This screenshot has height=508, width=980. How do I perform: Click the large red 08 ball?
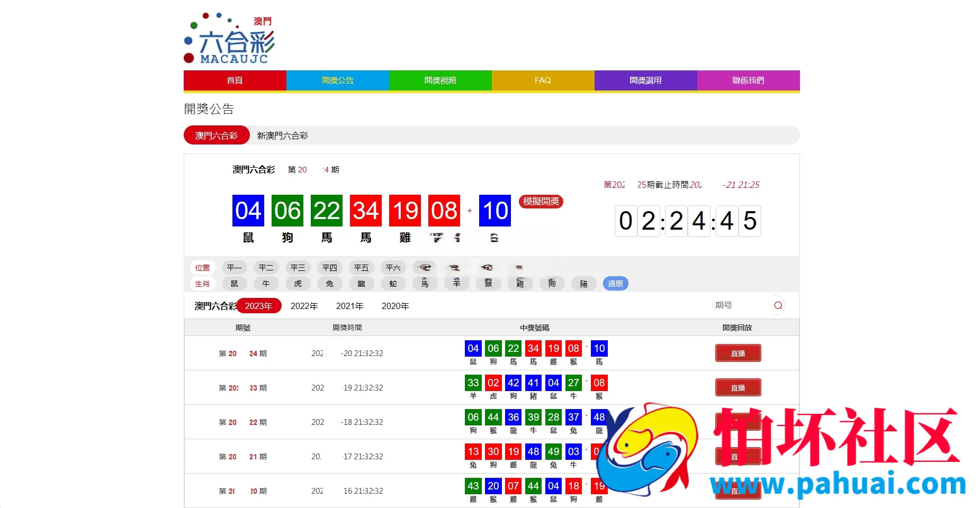(x=444, y=211)
